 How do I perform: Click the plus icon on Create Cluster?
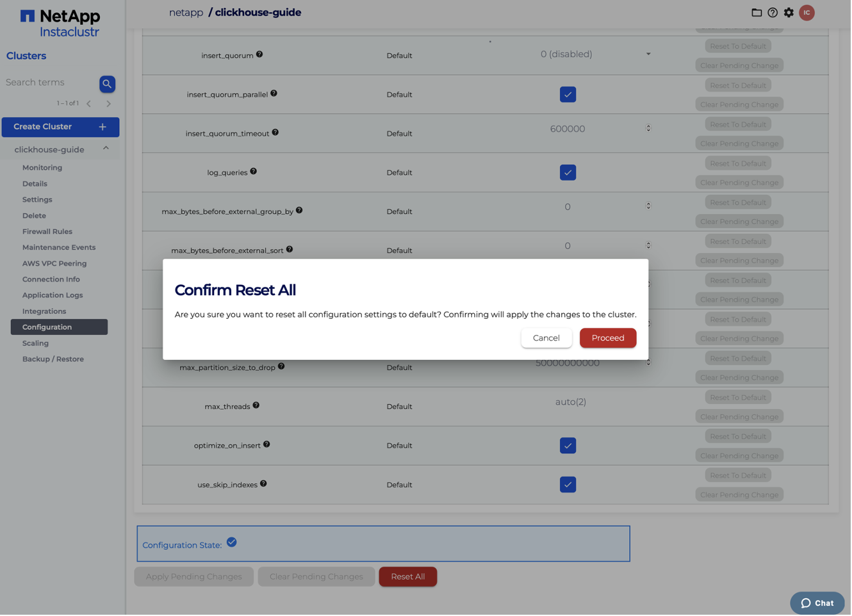point(102,127)
